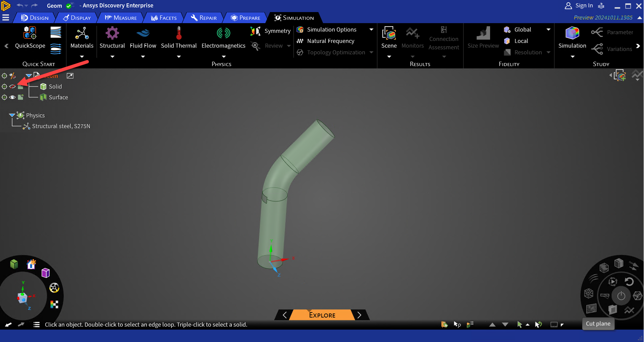Switch to the Design tab
The image size is (644, 342).
35,18
